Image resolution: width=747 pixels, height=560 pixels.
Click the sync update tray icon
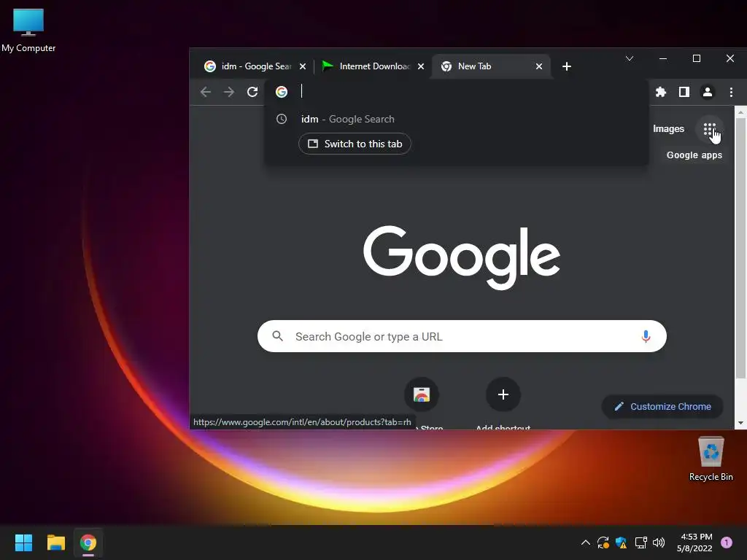tap(603, 542)
